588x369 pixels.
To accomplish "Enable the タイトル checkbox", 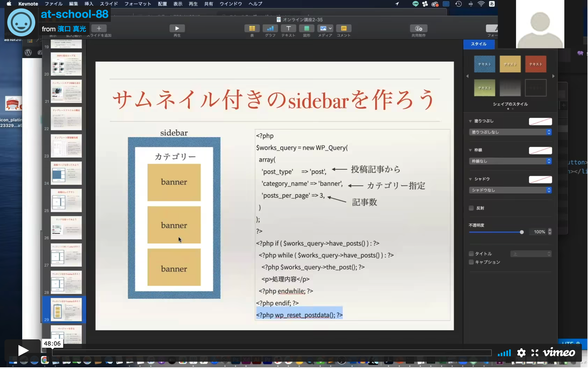I will (471, 254).
